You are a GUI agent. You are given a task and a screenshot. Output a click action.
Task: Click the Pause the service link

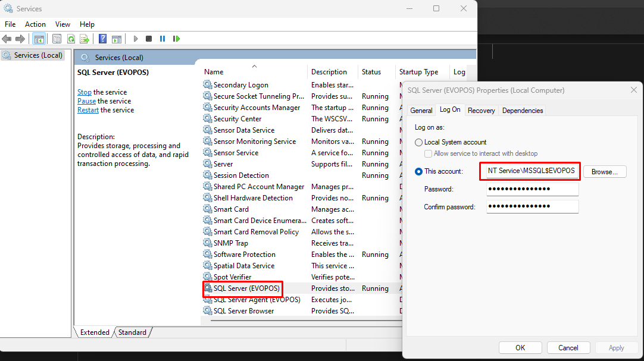(87, 101)
